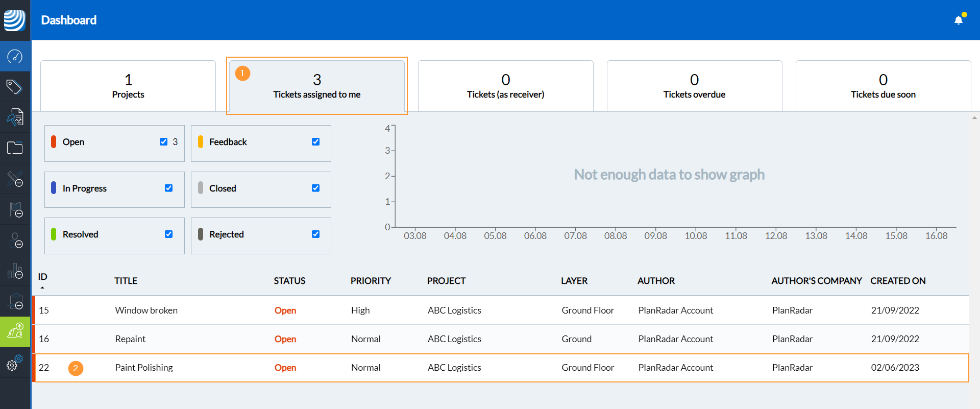Click the PlanRadar logo
This screenshot has width=980, height=409.
click(15, 20)
